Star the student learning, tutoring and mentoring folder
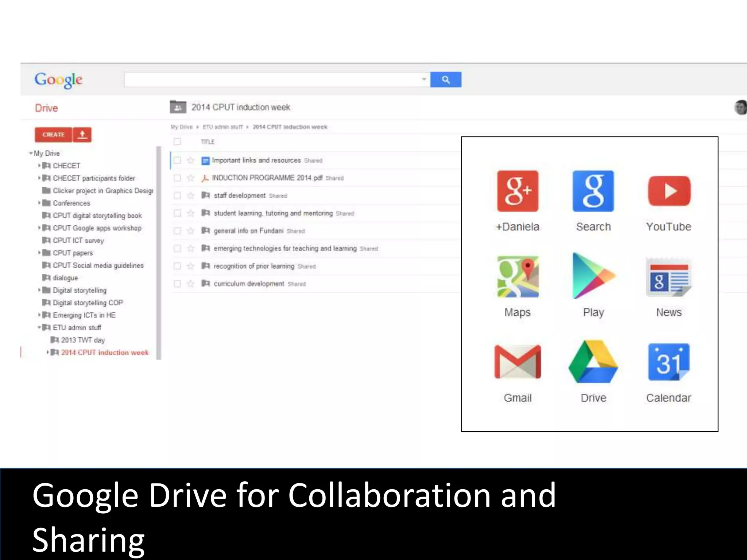 click(190, 213)
